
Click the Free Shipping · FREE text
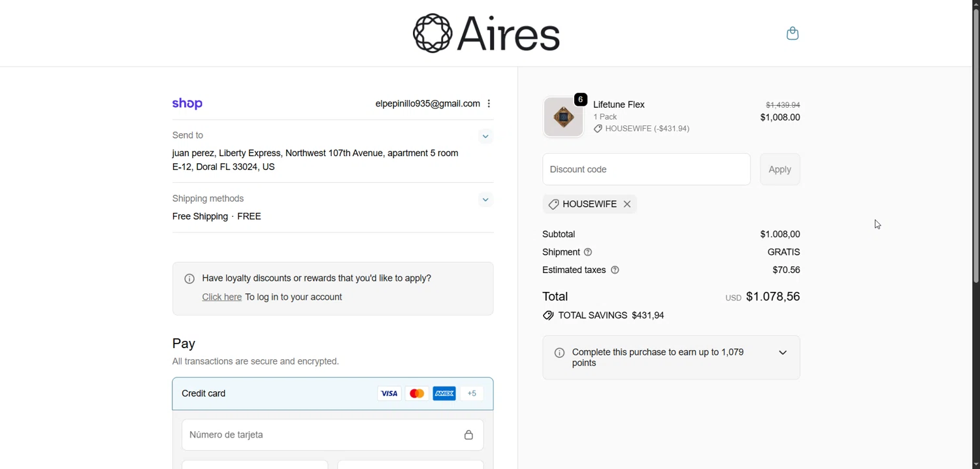pos(217,217)
